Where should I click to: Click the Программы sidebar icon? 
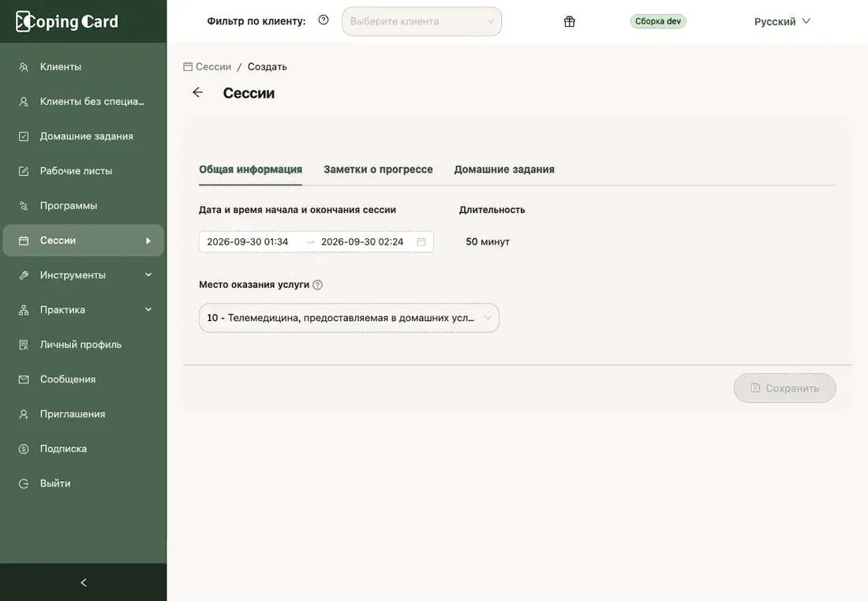[23, 206]
